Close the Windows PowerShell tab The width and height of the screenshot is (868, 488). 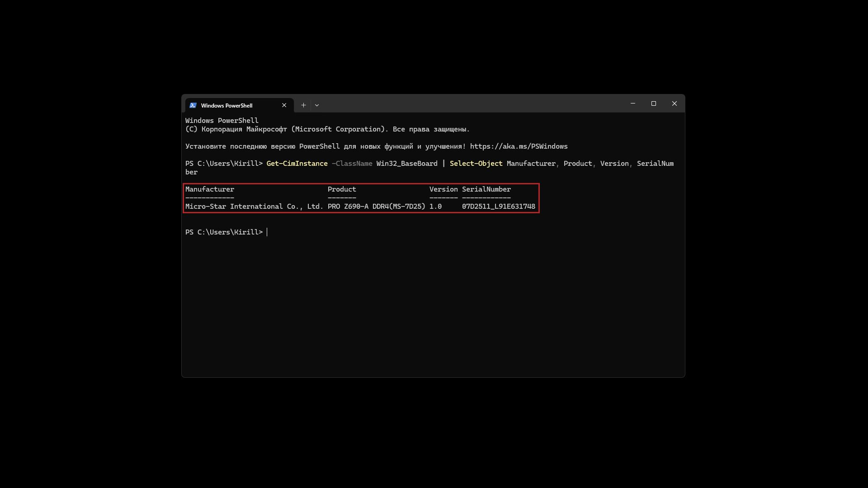pyautogui.click(x=284, y=105)
